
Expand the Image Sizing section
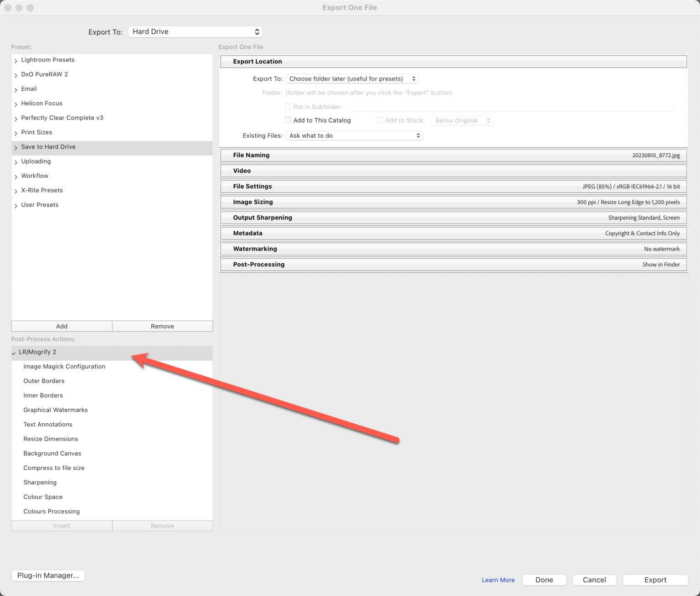(253, 202)
